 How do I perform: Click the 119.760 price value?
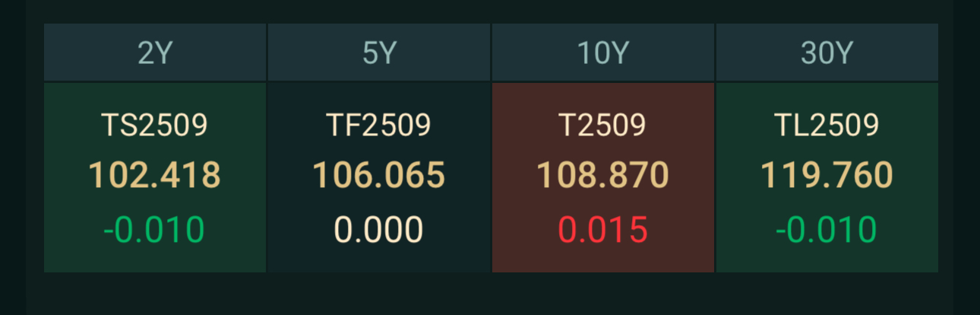point(827,176)
